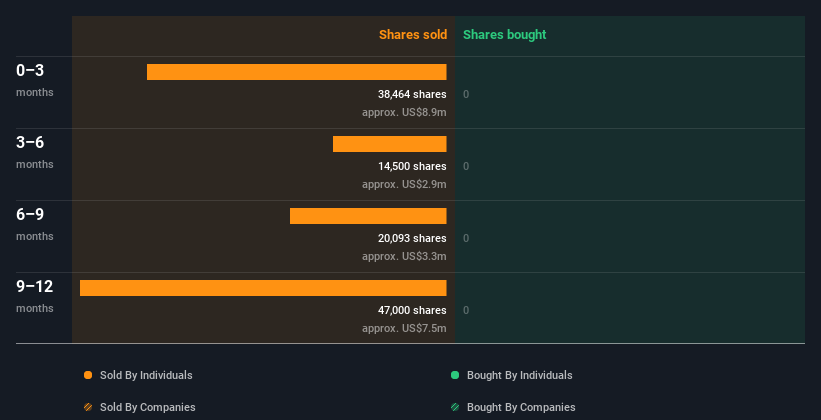Image resolution: width=821 pixels, height=420 pixels.
Task: Click the striped orange Sold By Companies icon
Action: (x=88, y=407)
